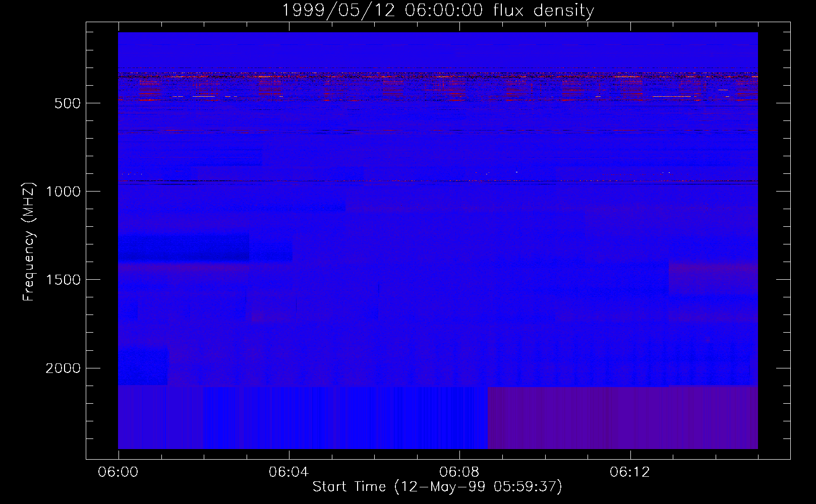Click the plot title '1999/05/12 06:00:00 flux density'
Viewport: 816px width, 504px height.
(438, 10)
